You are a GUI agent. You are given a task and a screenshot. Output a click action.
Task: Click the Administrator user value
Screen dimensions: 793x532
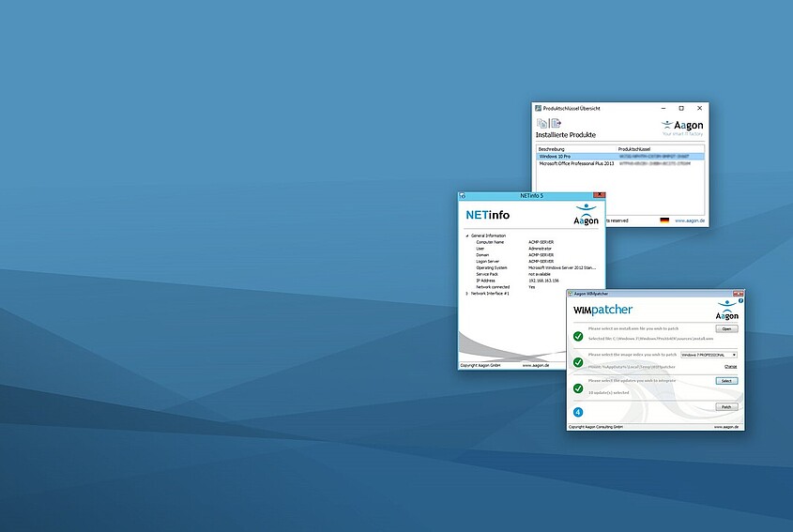(x=541, y=249)
